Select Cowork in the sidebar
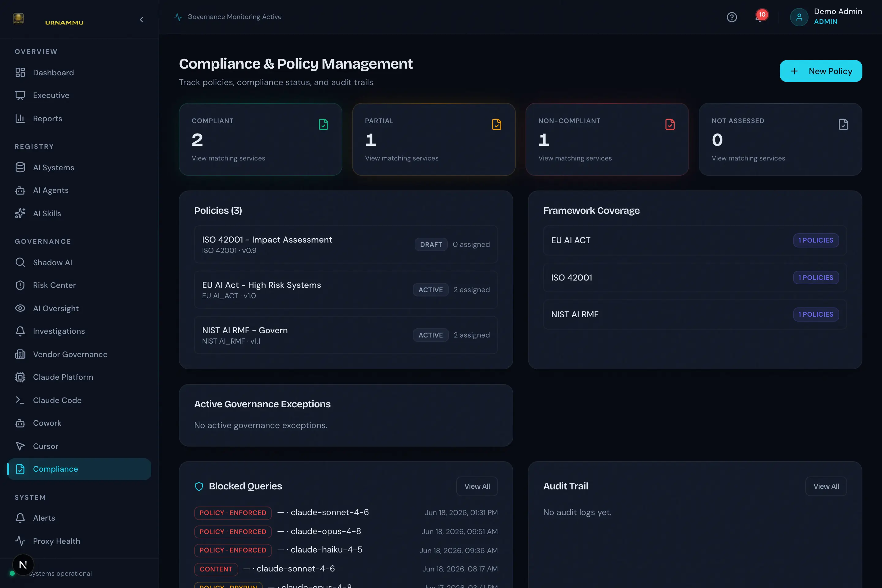The height and width of the screenshot is (588, 882). point(79,423)
